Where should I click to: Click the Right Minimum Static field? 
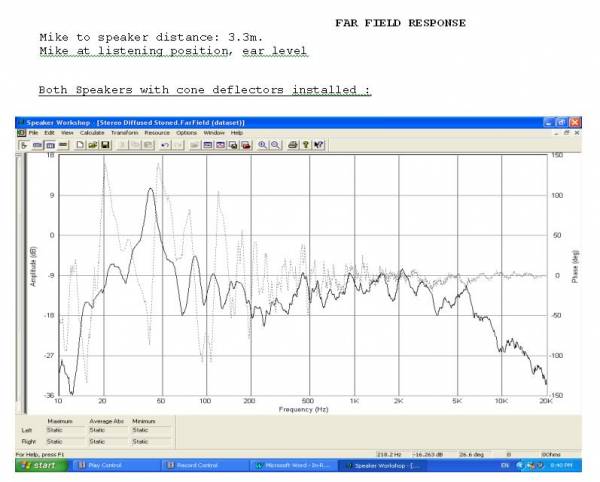tap(151, 442)
